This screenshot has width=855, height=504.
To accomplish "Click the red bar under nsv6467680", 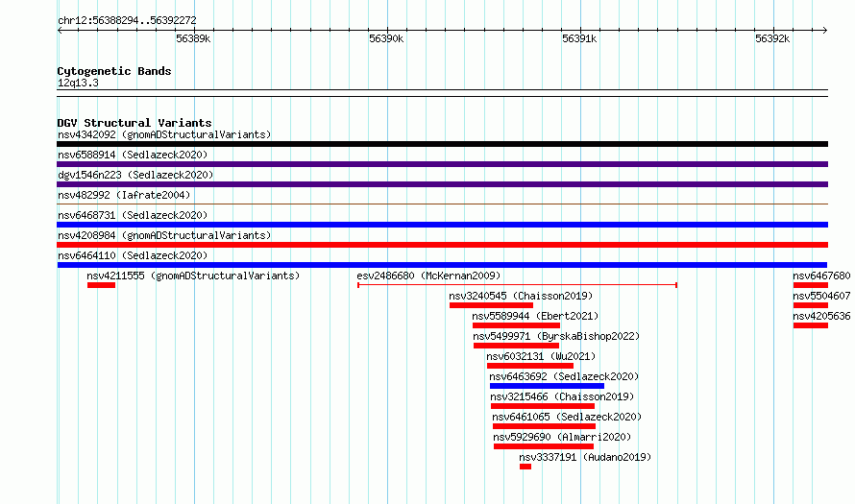I will pyautogui.click(x=810, y=285).
